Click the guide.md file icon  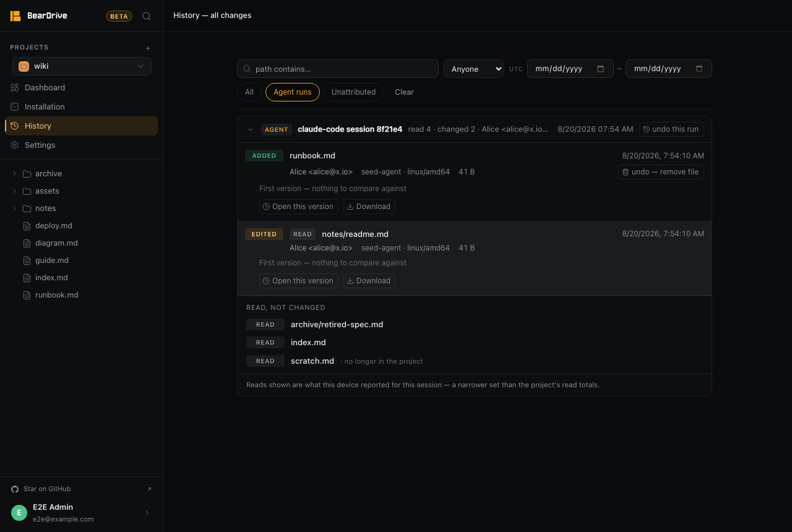pos(27,260)
